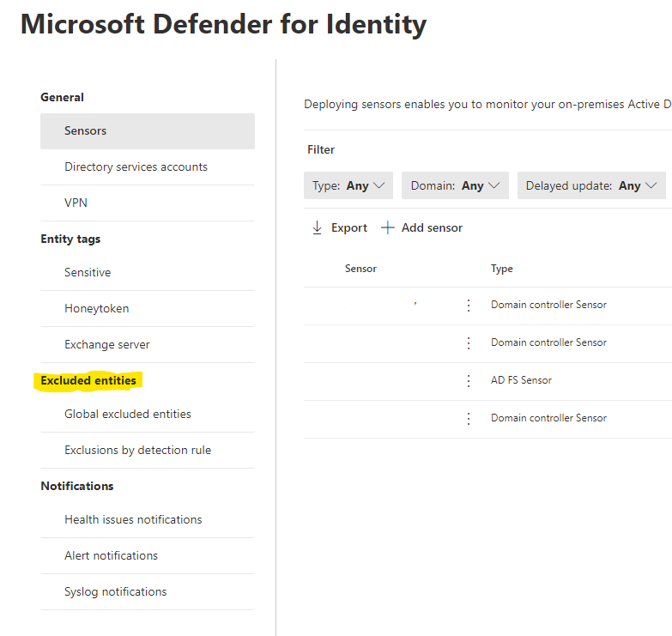Click the Export download arrow icon
This screenshot has height=636, width=672.
point(317,227)
